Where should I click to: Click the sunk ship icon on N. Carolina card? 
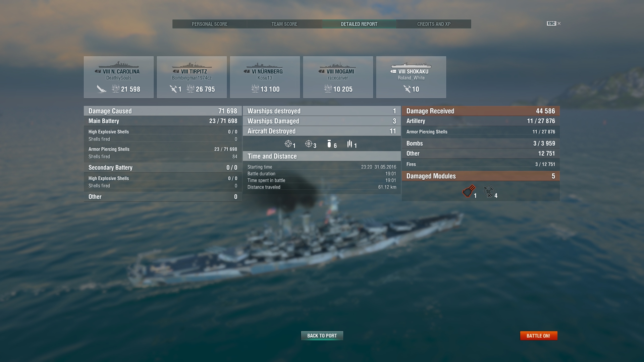click(x=101, y=89)
